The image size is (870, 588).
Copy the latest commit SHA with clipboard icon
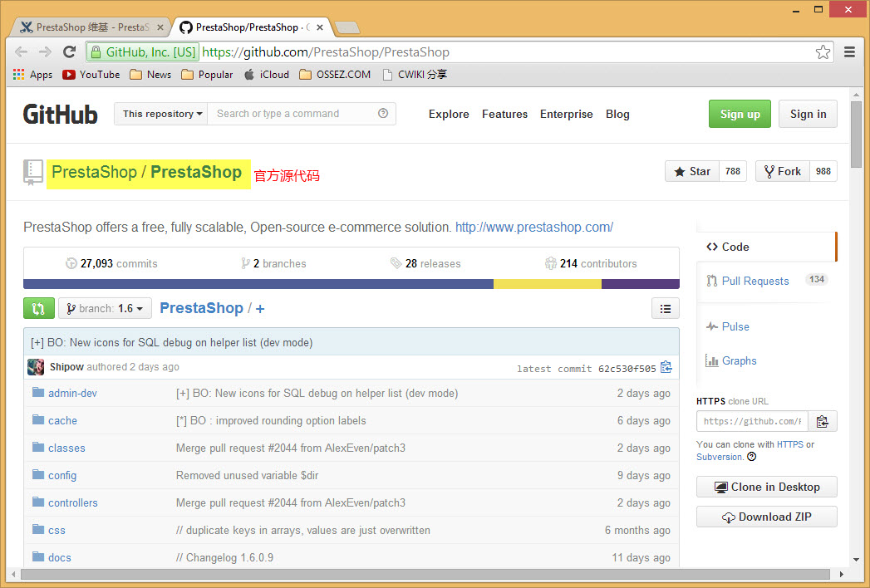coord(666,367)
